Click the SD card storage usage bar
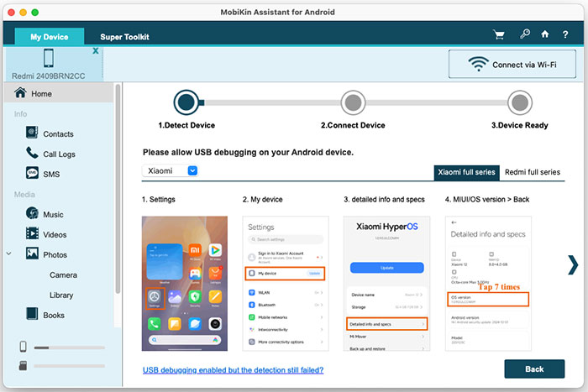Viewport: 588px width, 392px height. (69, 366)
